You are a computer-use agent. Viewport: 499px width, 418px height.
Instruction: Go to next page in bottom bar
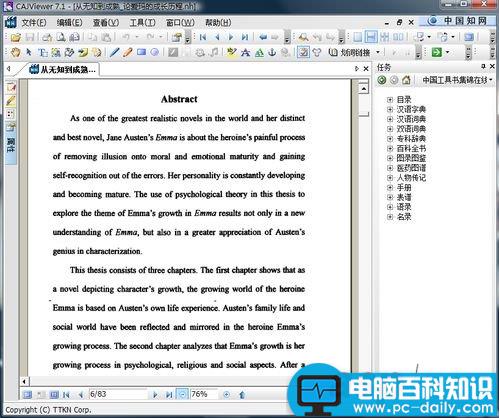click(155, 395)
